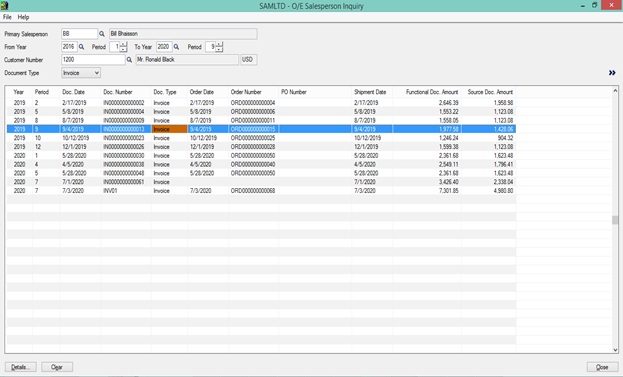Click the Period column header
The height and width of the screenshot is (377, 623).
point(42,92)
